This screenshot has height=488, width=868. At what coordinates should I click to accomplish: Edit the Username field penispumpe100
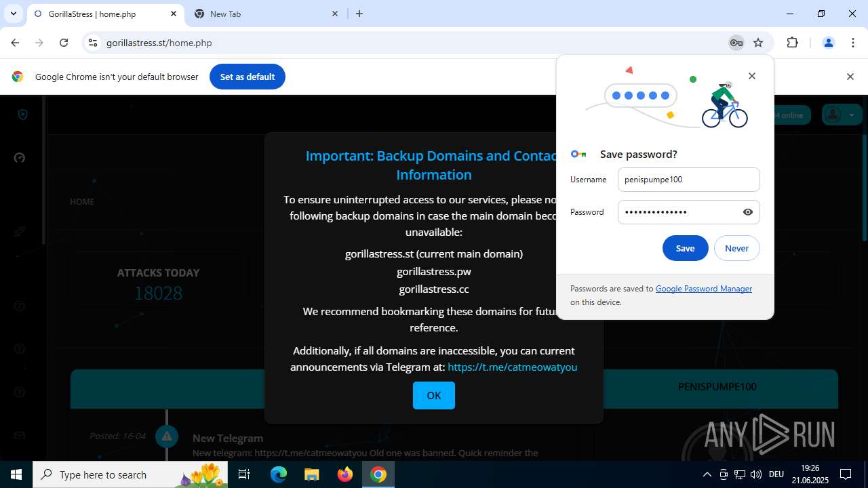coord(688,180)
